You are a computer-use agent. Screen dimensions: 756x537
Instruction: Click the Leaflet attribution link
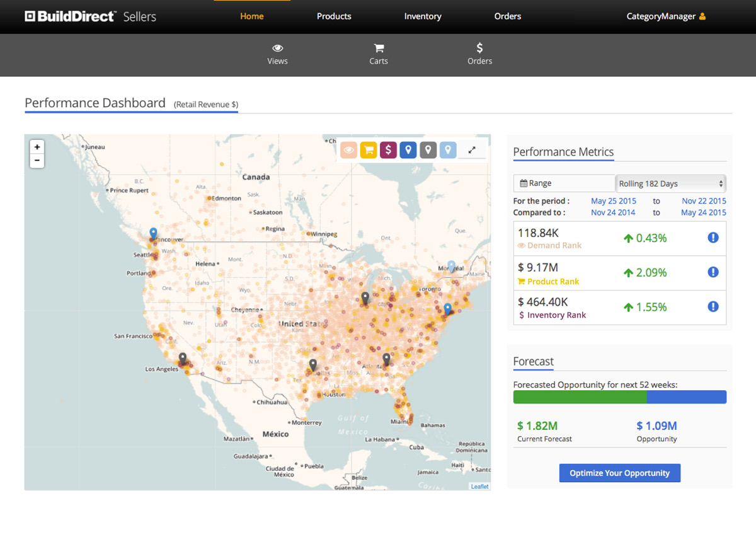pyautogui.click(x=479, y=487)
